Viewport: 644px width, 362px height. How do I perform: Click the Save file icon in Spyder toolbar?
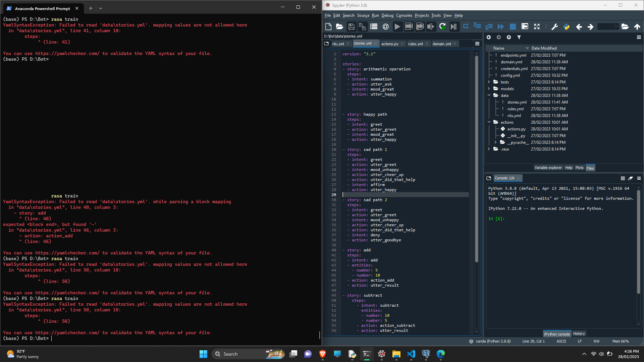351,27
